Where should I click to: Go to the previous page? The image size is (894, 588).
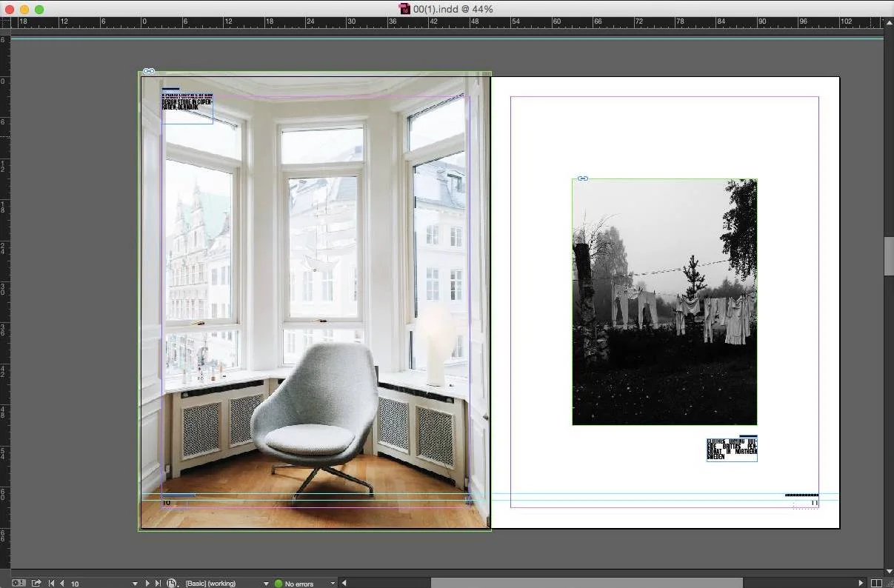click(61, 584)
